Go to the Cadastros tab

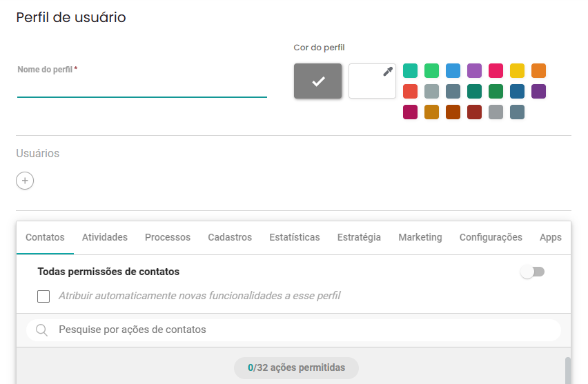[x=230, y=237]
